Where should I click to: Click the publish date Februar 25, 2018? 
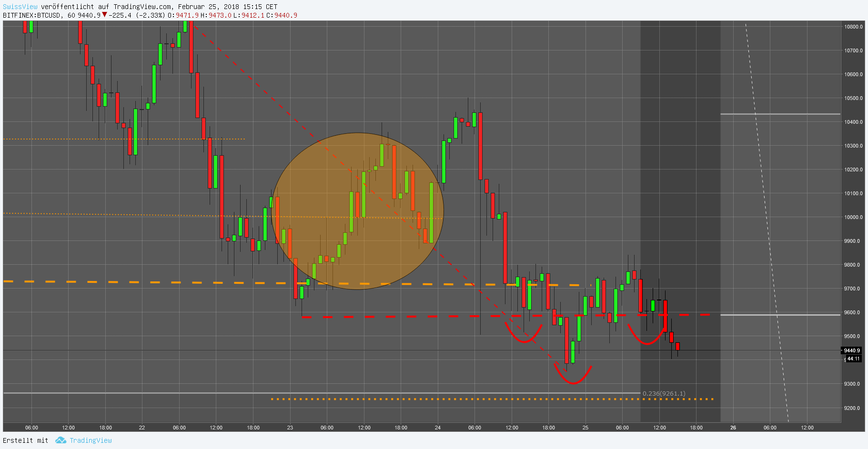click(209, 7)
